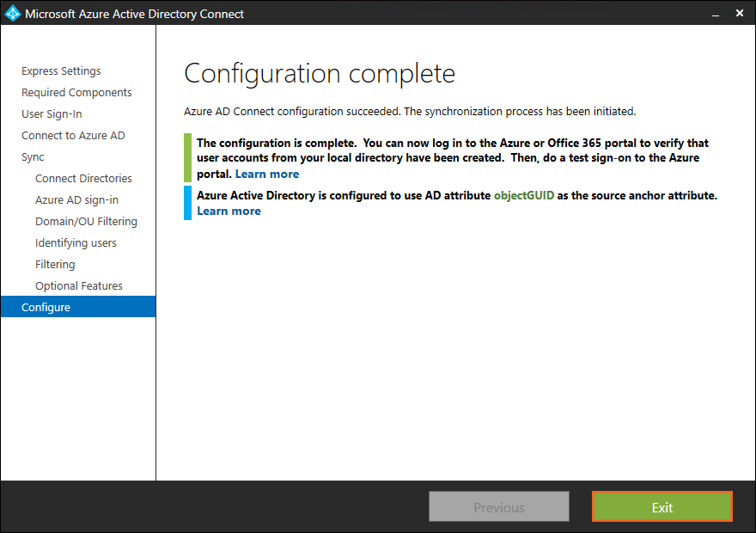The height and width of the screenshot is (533, 756).
Task: Open Connect Directories sub-step
Action: pos(83,179)
